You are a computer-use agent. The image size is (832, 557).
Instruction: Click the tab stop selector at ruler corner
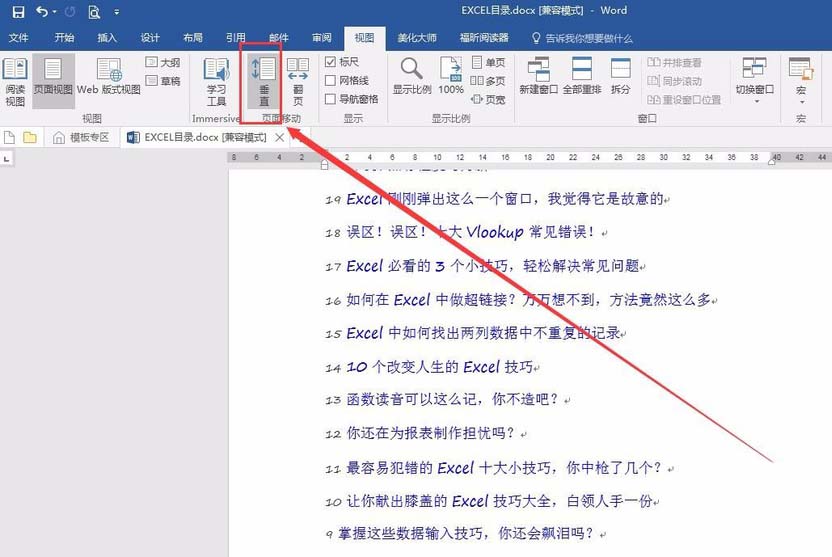tap(6, 159)
